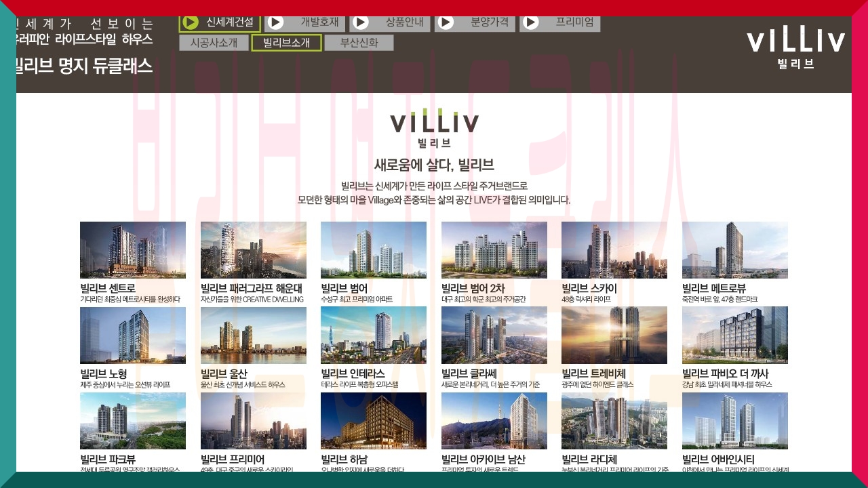Click the caption 수성구 최고 프리미엄 아파트
The width and height of the screenshot is (868, 488).
(357, 299)
